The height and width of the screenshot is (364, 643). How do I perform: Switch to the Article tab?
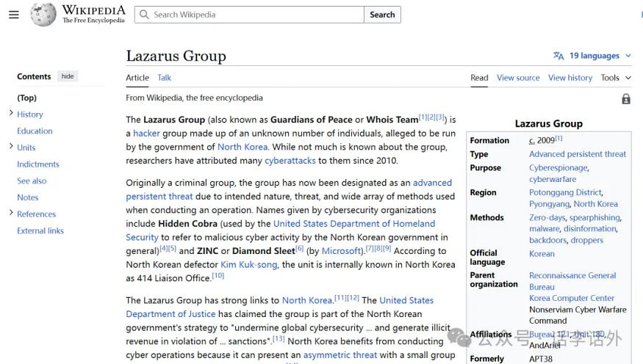click(137, 78)
